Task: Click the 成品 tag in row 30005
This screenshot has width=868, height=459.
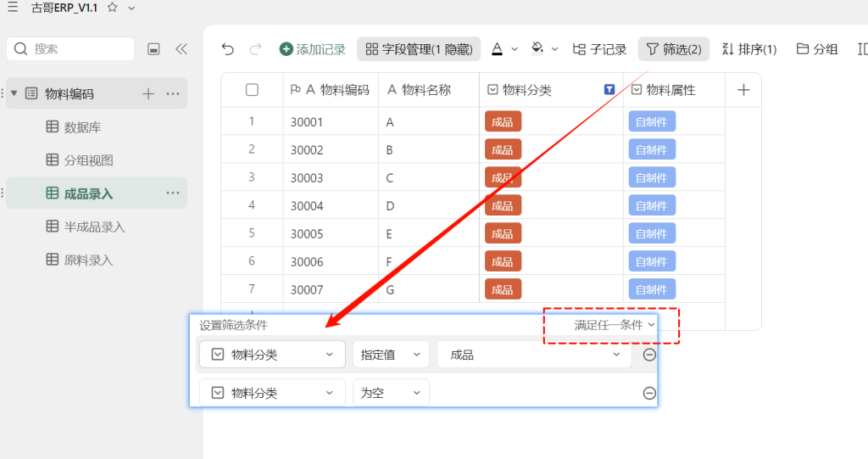Action: point(503,233)
